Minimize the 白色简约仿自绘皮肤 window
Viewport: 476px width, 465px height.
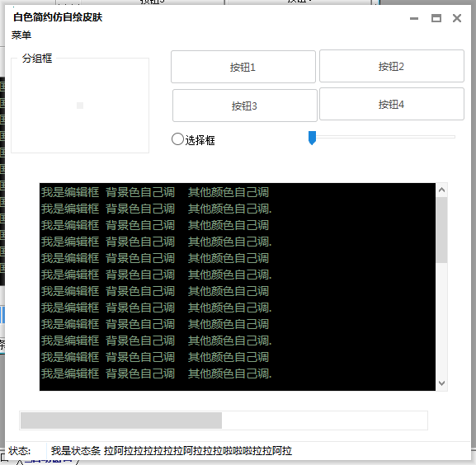(x=414, y=18)
